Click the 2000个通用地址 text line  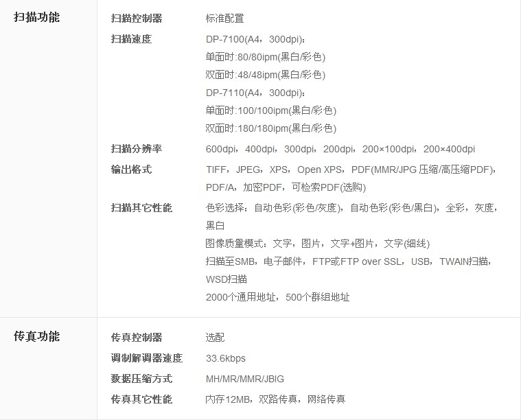point(277,297)
